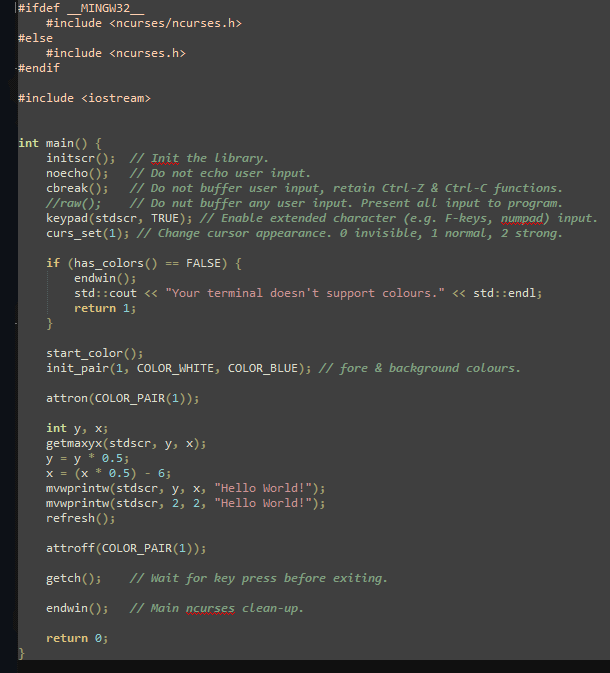
Task: Click the red-underlined word ncurses in the comment
Action: (210, 608)
